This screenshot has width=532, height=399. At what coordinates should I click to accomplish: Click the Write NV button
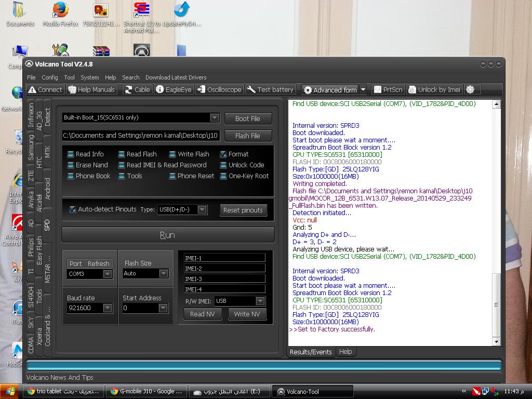247,314
